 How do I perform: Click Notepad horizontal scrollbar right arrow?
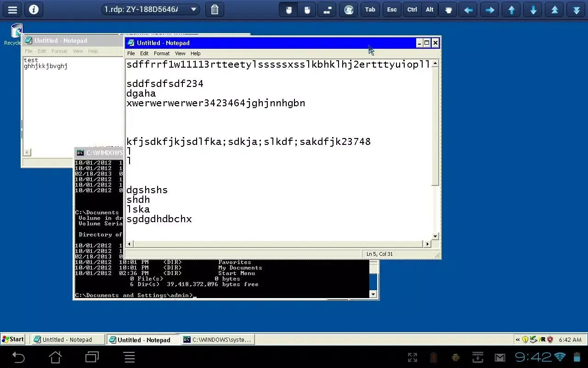coord(428,244)
